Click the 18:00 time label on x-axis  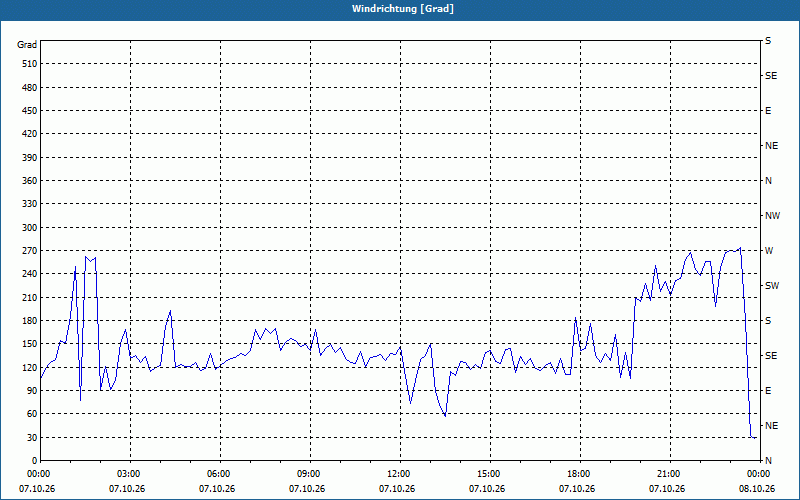(580, 474)
